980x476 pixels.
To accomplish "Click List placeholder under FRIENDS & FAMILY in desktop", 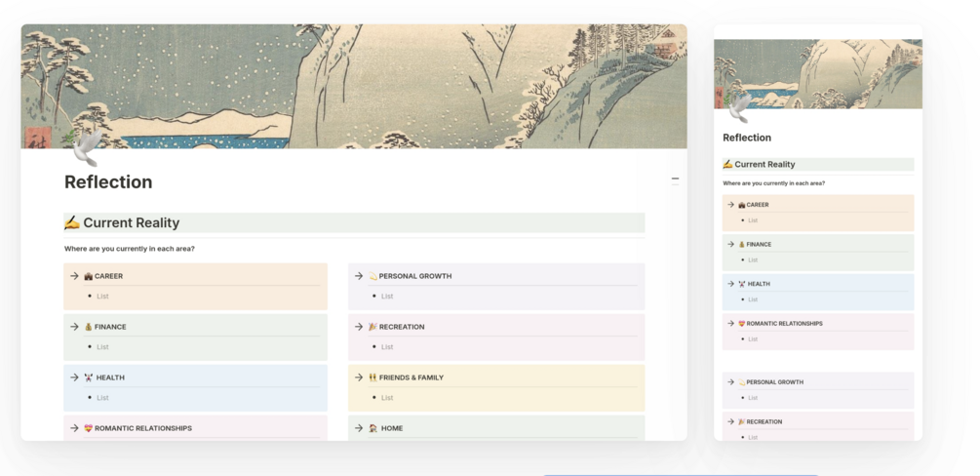I will (x=387, y=398).
